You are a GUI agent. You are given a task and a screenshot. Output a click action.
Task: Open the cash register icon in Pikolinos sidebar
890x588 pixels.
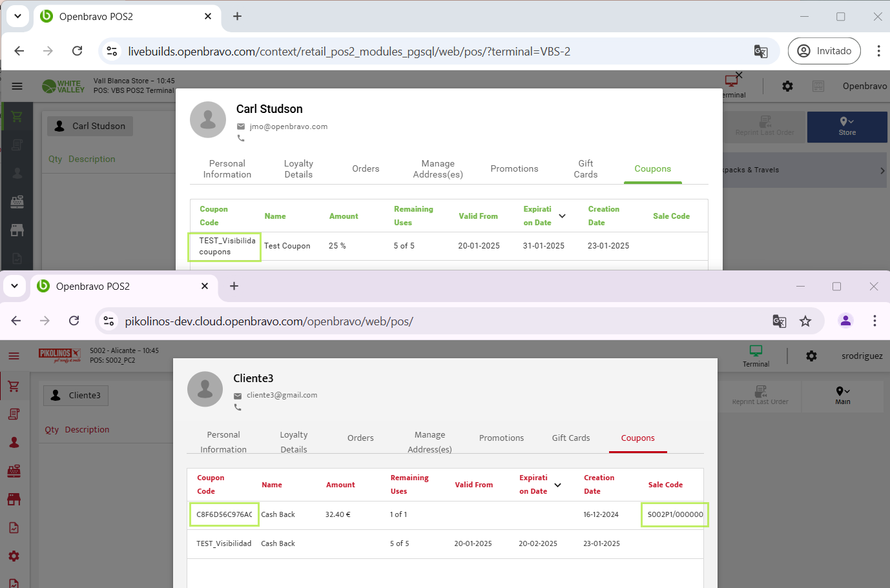pyautogui.click(x=14, y=471)
